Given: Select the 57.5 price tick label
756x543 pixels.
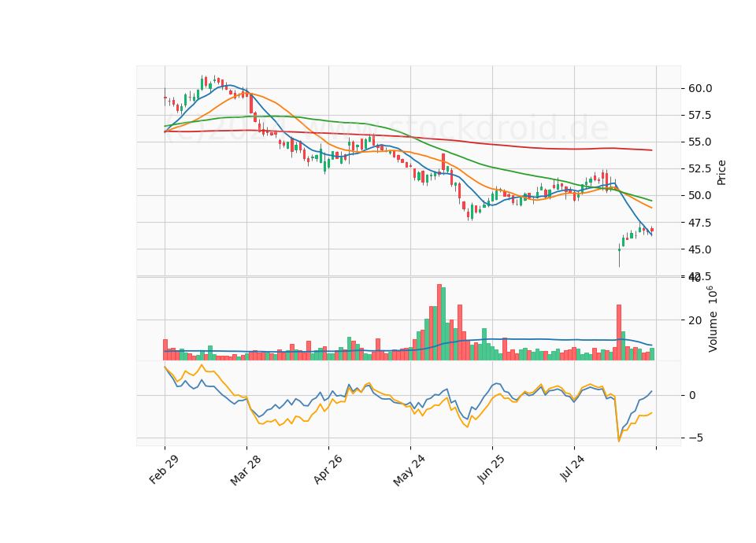Looking at the screenshot, I should click(700, 115).
